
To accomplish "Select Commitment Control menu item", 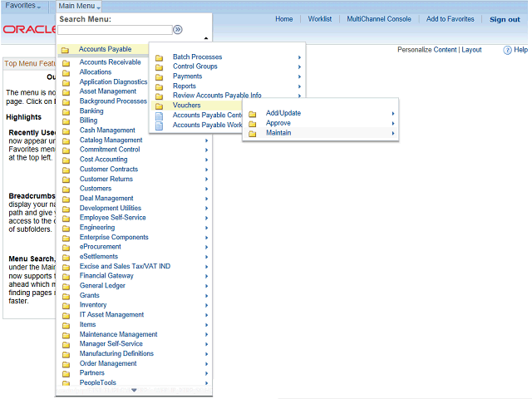I will click(x=110, y=150).
